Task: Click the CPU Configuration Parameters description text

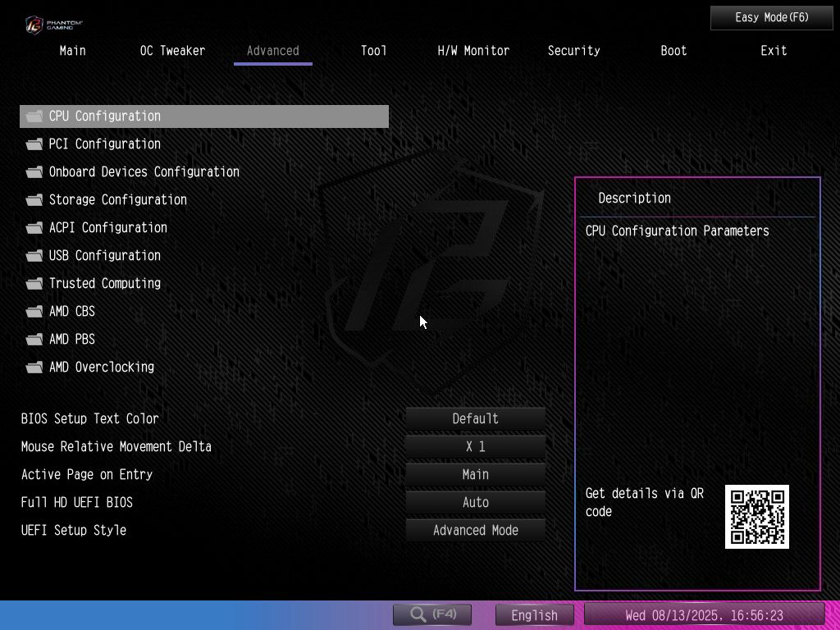Action: click(677, 231)
